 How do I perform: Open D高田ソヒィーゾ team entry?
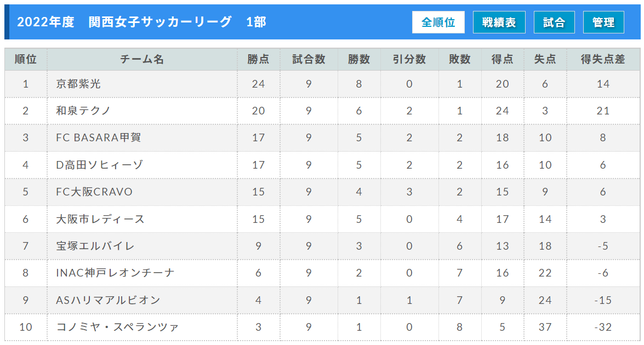point(99,165)
